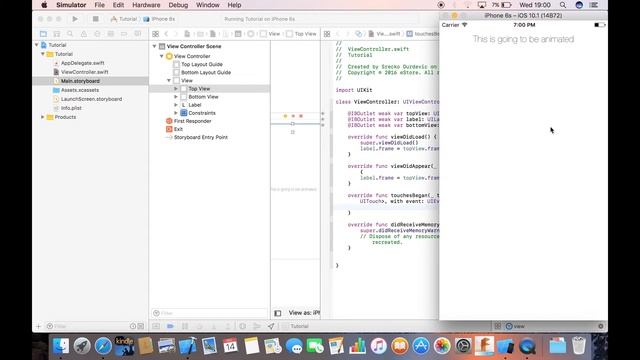Screen dimensions: 640x360
Task: Collapse the Tutorial group folder
Action: pyautogui.click(x=43, y=54)
